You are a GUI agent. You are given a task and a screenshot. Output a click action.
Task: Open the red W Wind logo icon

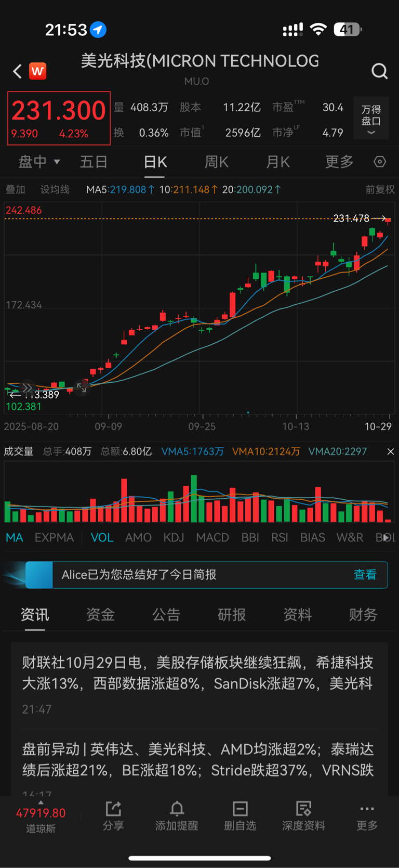click(38, 71)
